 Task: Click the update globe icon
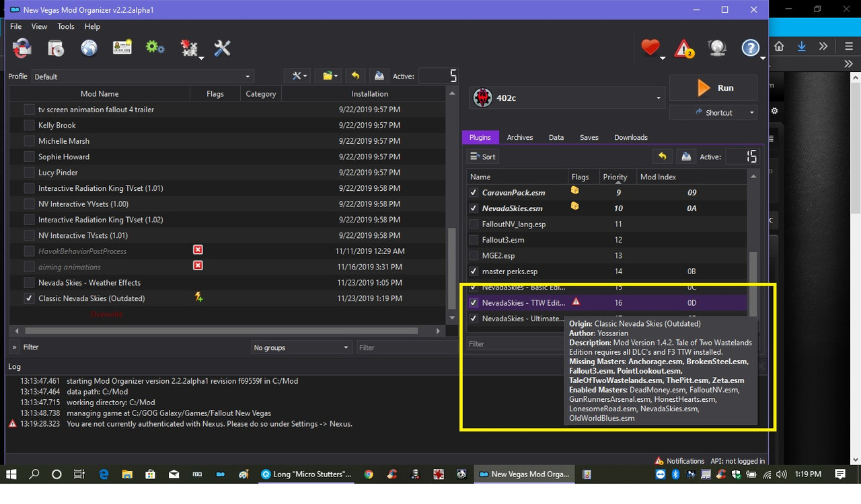point(717,48)
